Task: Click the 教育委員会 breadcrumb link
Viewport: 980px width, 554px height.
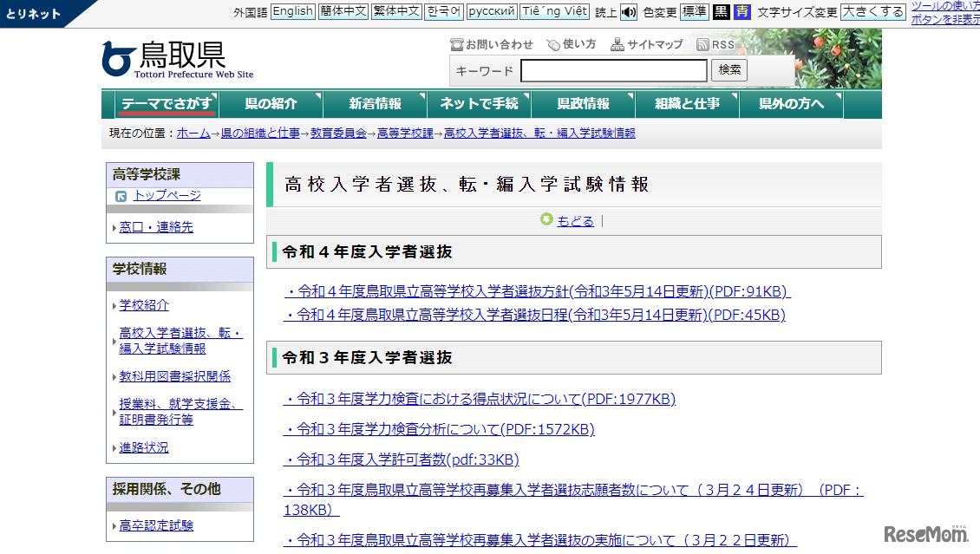Action: pos(337,132)
